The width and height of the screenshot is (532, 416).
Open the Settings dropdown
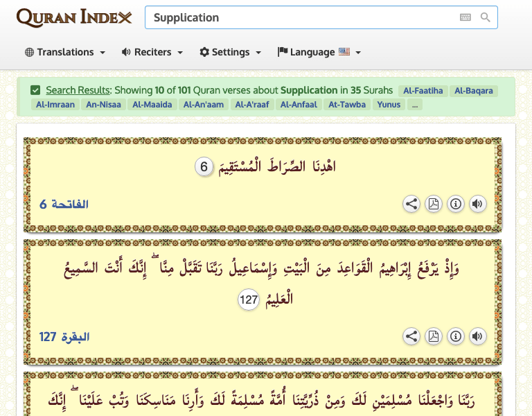(x=231, y=52)
